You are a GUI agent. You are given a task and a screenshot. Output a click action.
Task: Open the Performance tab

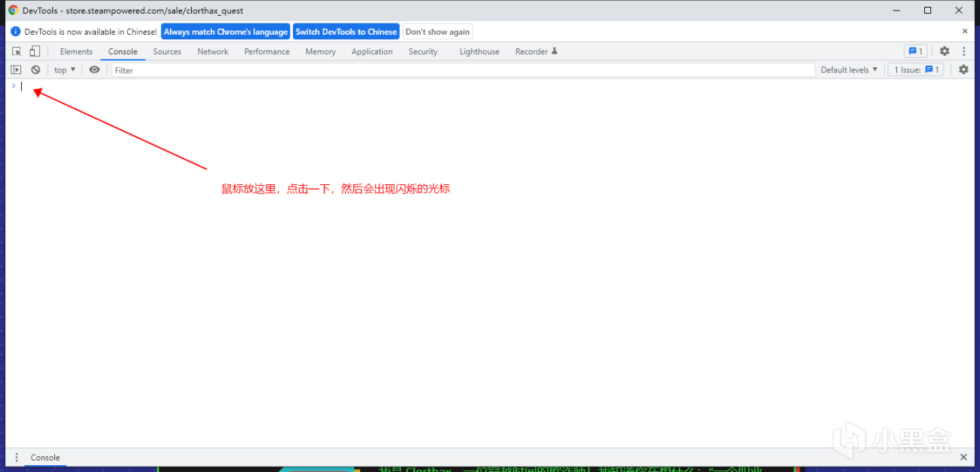(267, 51)
